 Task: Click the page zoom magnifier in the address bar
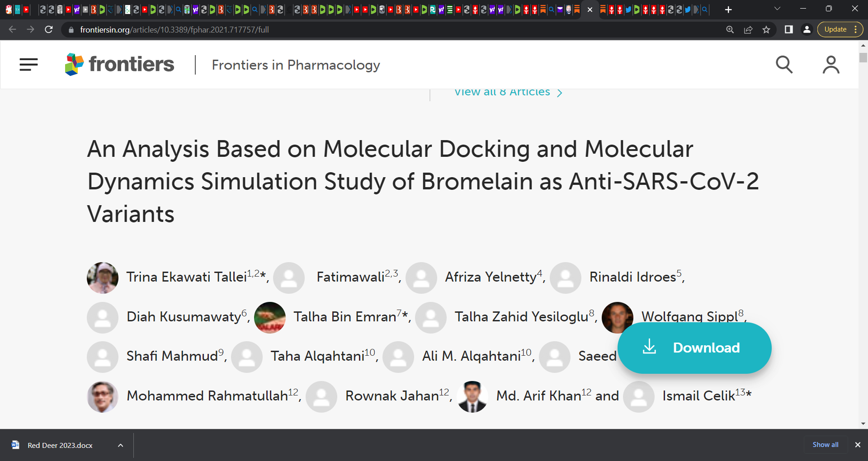point(731,29)
